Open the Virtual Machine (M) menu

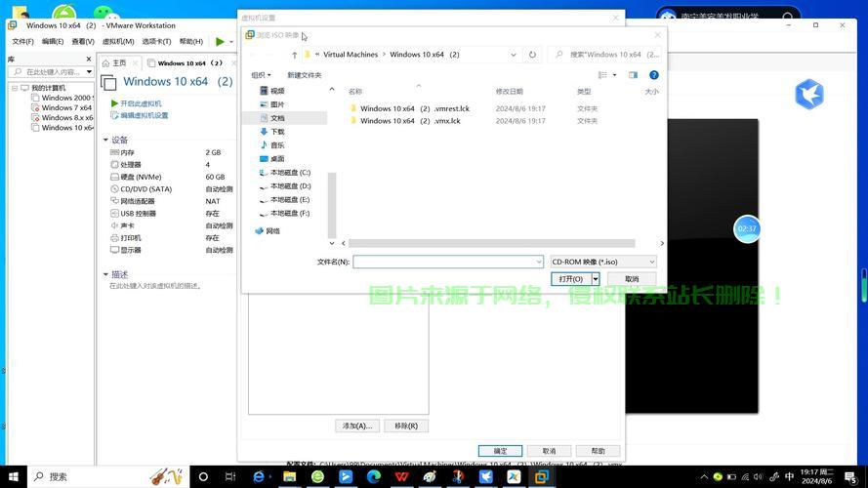[117, 41]
